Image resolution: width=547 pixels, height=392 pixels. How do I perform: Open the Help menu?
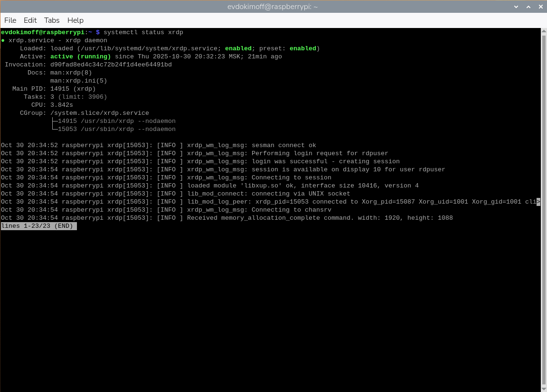coord(75,20)
